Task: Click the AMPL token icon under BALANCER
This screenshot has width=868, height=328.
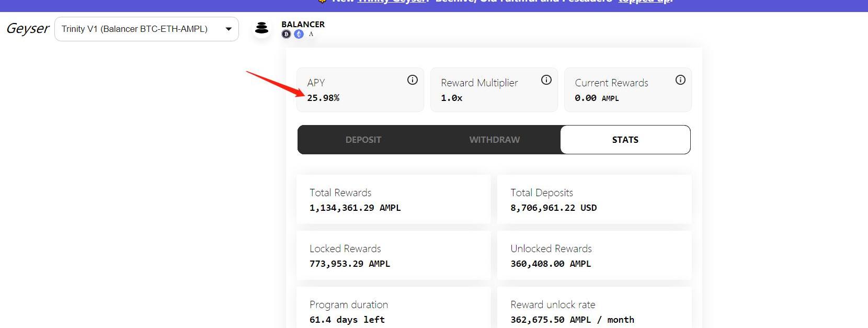Action: (311, 34)
